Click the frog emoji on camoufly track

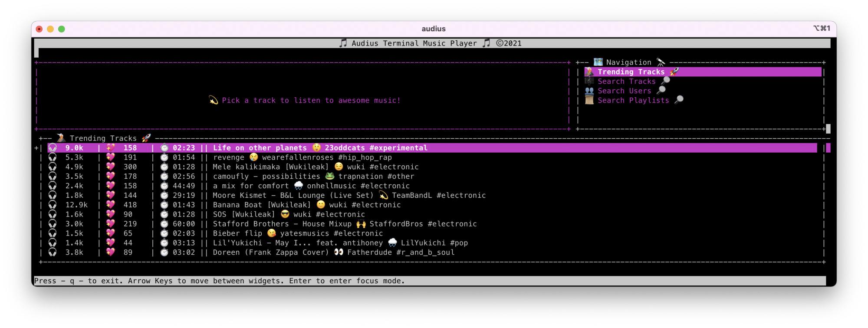click(329, 176)
